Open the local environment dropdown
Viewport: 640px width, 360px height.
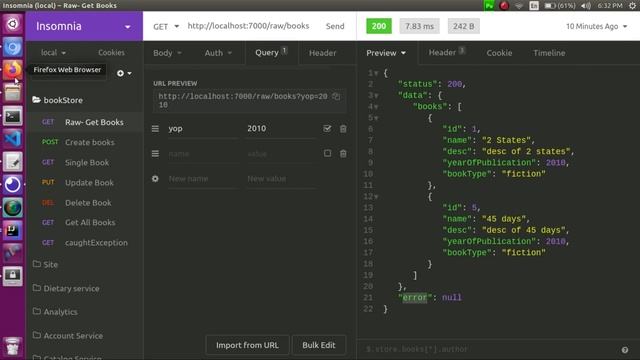[53, 53]
